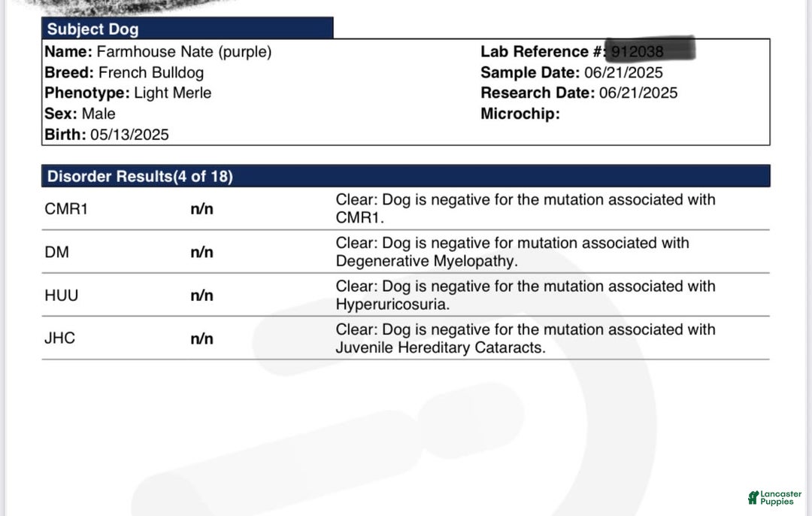Click the n/n result for JHC
812x516 pixels.
click(x=202, y=338)
